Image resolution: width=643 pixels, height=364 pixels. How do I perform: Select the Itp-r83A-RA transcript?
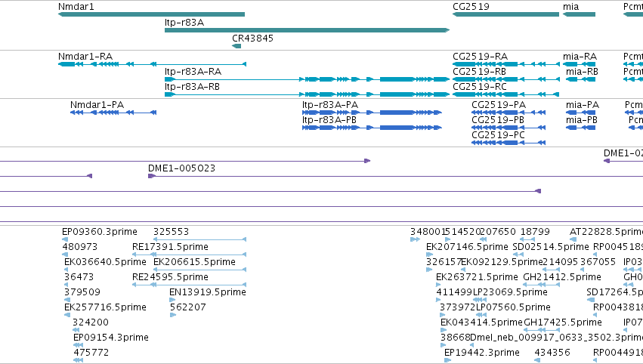pos(308,79)
